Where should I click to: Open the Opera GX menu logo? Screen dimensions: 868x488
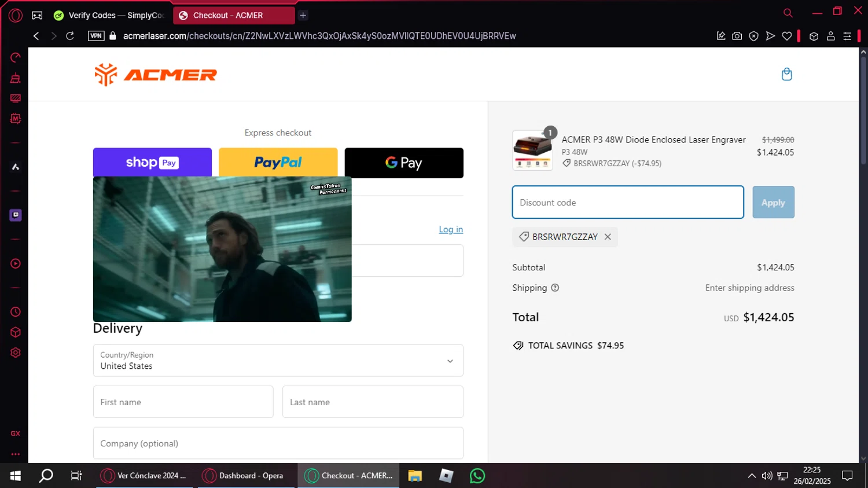tap(16, 15)
